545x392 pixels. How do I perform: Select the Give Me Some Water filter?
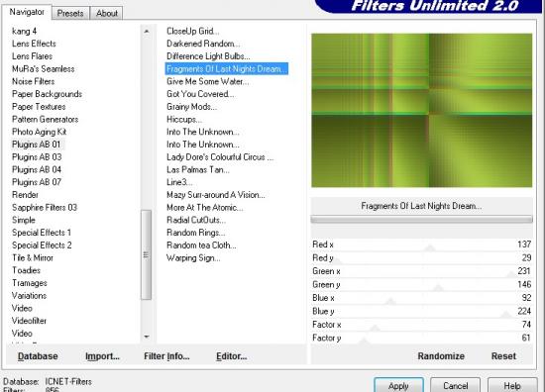[207, 81]
